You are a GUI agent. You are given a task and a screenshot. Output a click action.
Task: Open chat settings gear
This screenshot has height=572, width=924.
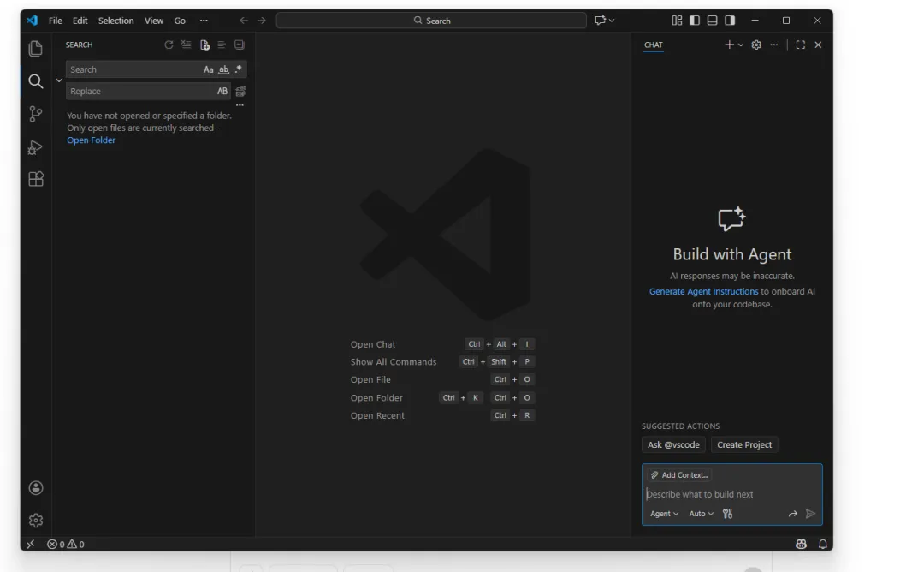756,45
